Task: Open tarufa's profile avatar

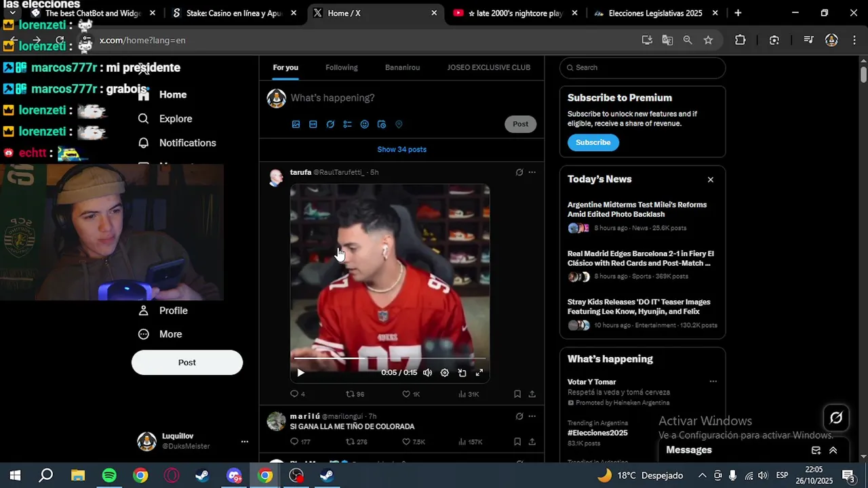Action: 276,178
